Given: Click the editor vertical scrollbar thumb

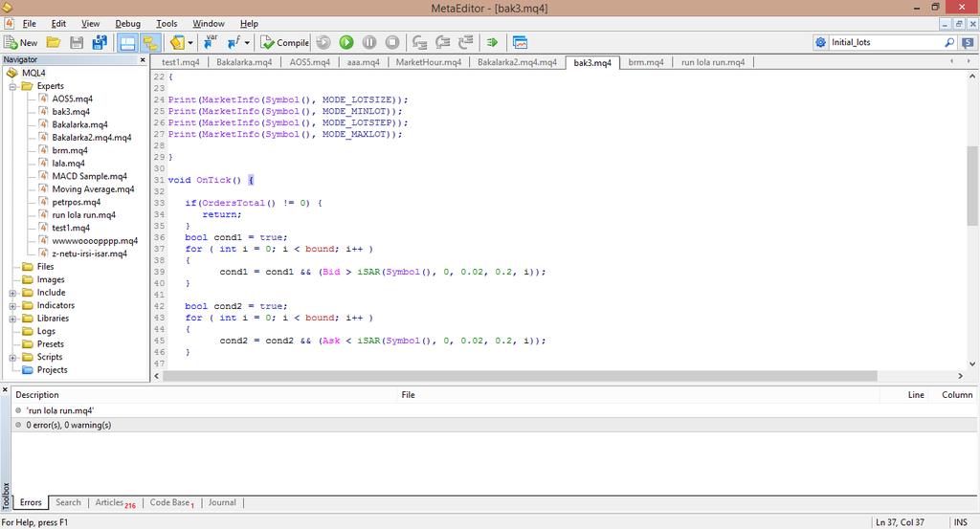Looking at the screenshot, I should pyautogui.click(x=972, y=186).
